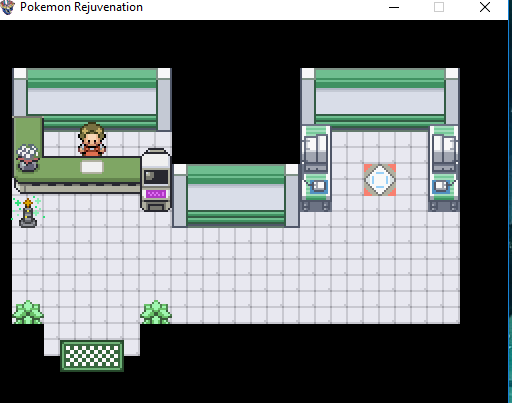Click the left machine's blue monitor

pos(318,186)
